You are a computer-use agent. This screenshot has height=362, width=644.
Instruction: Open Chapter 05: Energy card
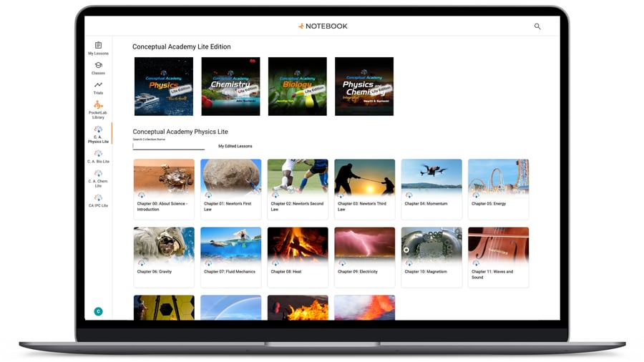pos(499,189)
